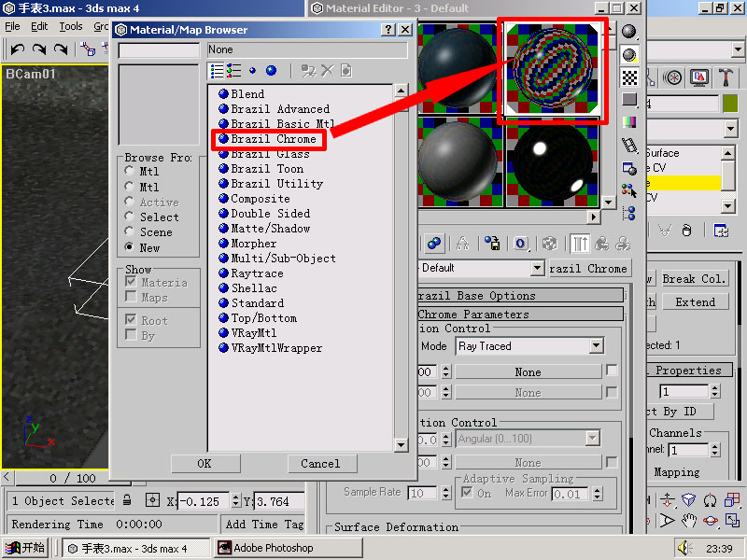Click the Video Color Check icon

pyautogui.click(x=629, y=122)
